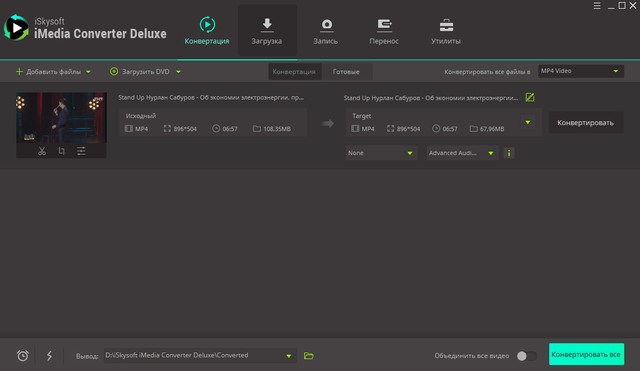Image resolution: width=640 pixels, height=371 pixels.
Task: Click the video thumbnail preview
Action: point(61,118)
